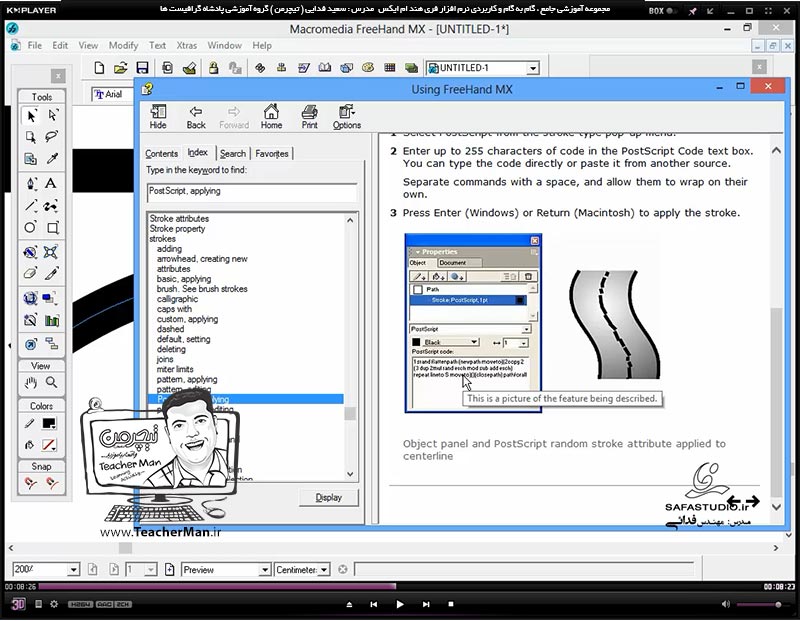Select the Text tool (A)
Viewport: 800px width, 621px height.
coord(51,184)
